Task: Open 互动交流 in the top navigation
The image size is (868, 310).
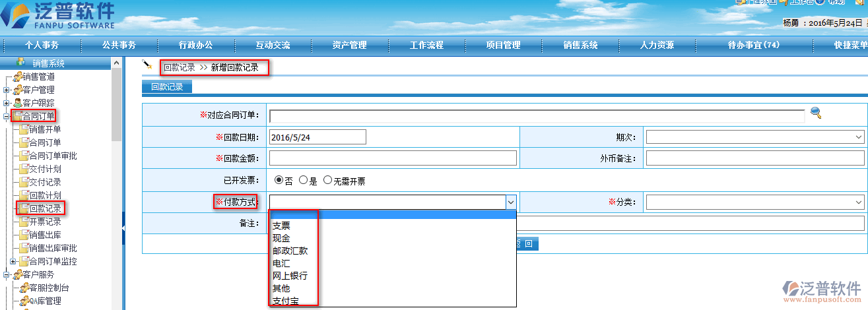Action: tap(273, 46)
